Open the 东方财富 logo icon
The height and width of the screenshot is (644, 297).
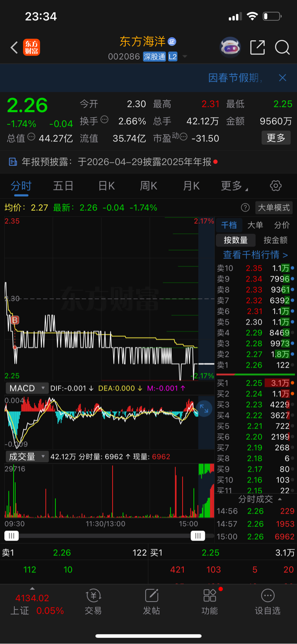tap(31, 48)
